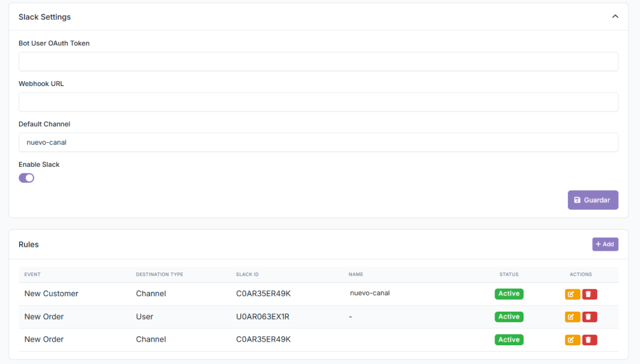The image size is (640, 364).
Task: Delete the New Order Channel rule
Action: (589, 340)
